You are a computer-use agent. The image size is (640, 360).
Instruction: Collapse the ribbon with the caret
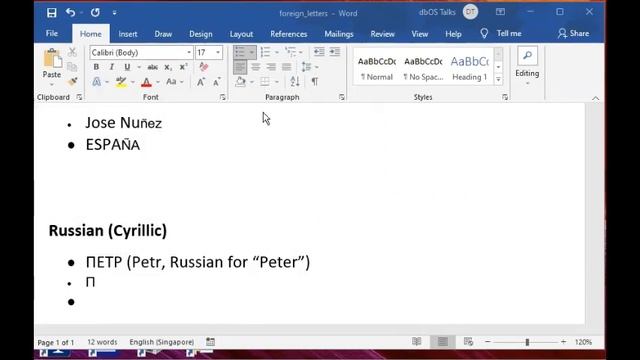pyautogui.click(x=596, y=98)
